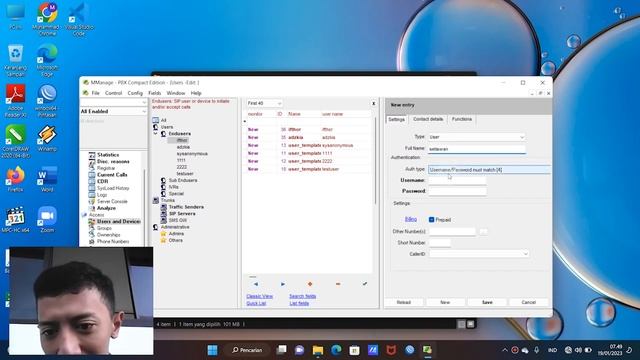Image resolution: width=640 pixels, height=360 pixels.
Task: Open the Fields menu
Action: tap(155, 93)
